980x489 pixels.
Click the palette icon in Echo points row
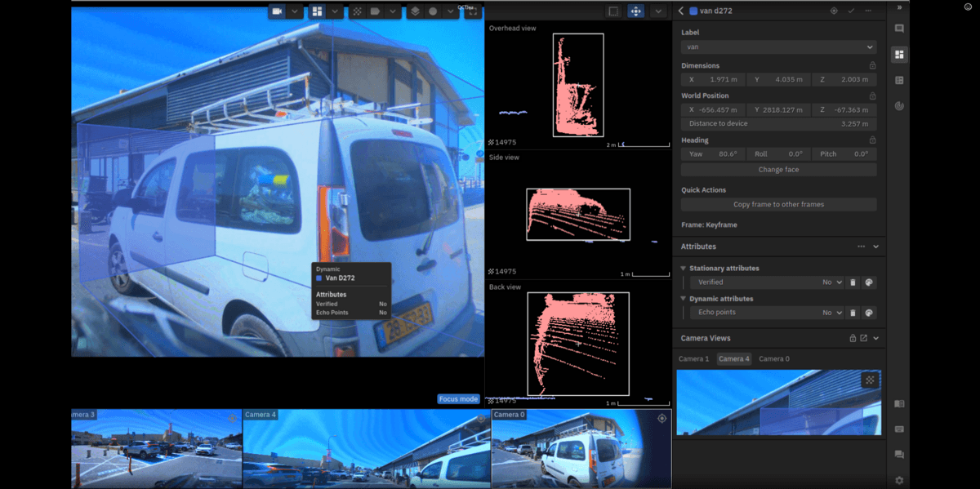click(x=869, y=313)
